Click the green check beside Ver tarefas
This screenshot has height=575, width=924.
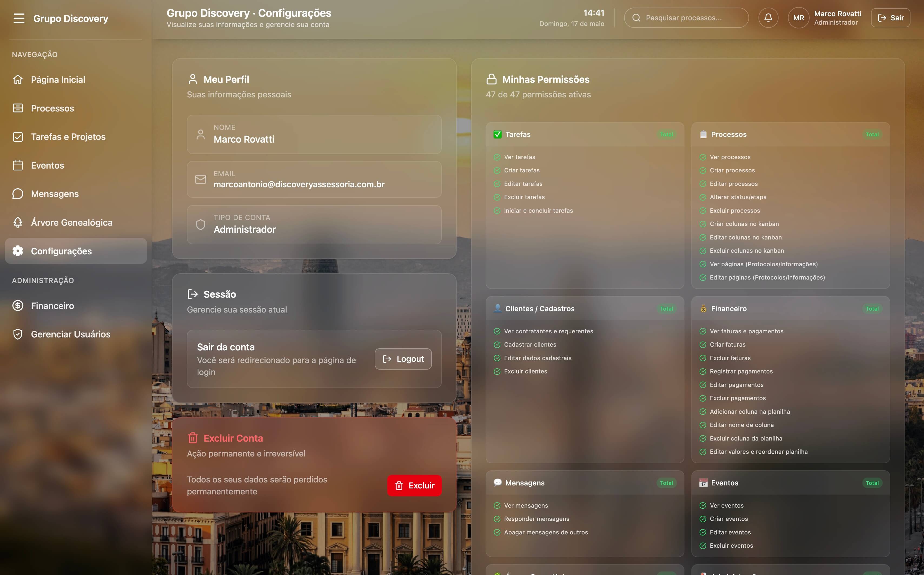click(497, 157)
